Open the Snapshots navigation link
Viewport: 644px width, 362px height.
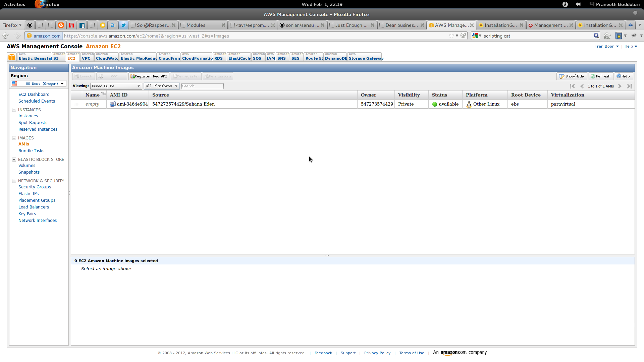click(x=29, y=172)
